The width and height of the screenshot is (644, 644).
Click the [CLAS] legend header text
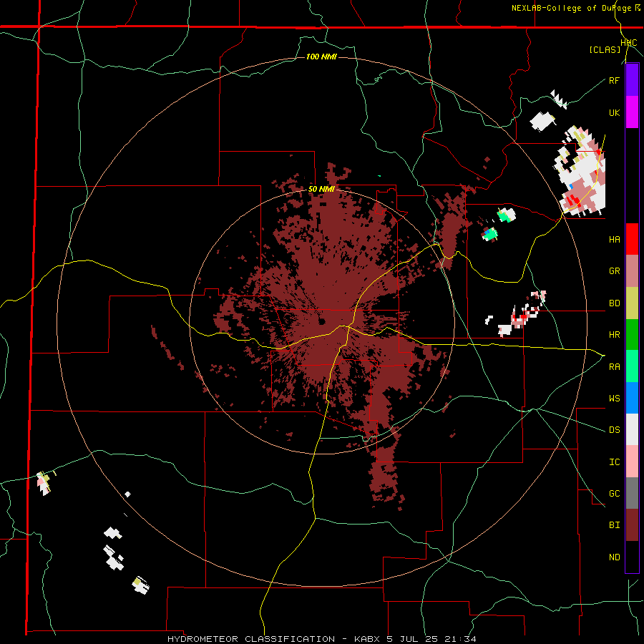[x=605, y=50]
